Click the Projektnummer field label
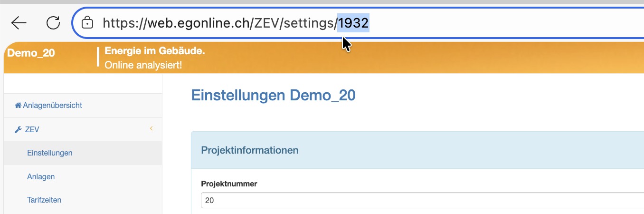644x214 pixels. click(229, 184)
